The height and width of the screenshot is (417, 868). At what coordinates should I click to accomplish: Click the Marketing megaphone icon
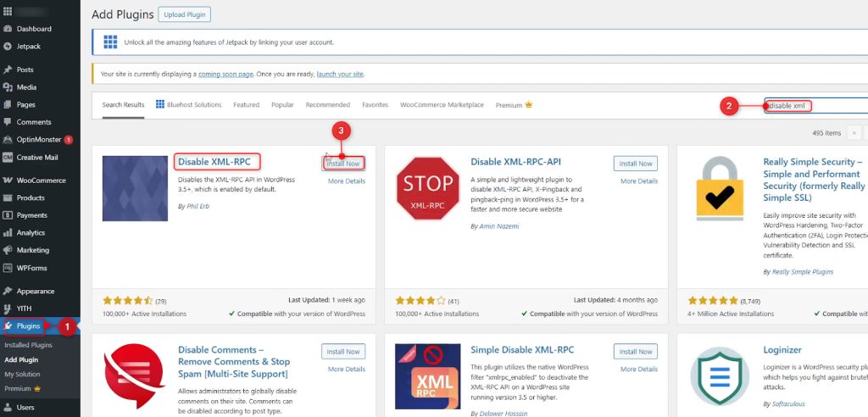coord(7,250)
